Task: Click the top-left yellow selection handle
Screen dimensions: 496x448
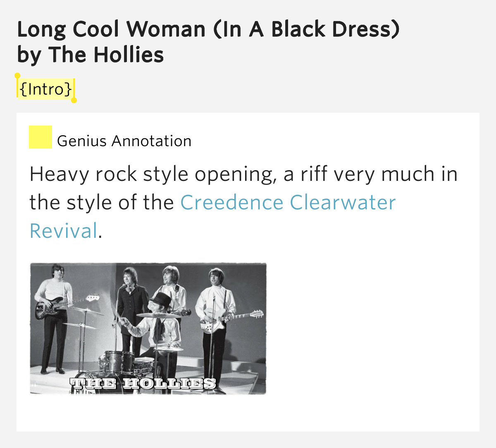Action: (17, 76)
